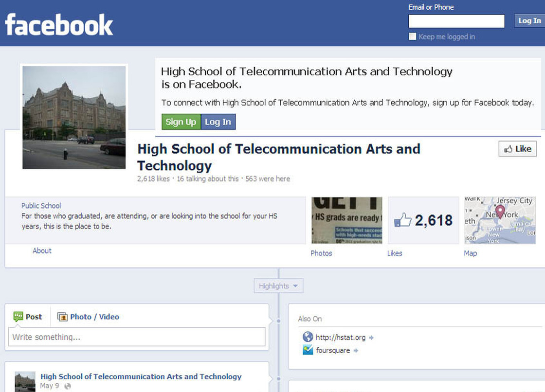Click the Write something text box
Viewport: 545px width, 392px height.
(x=137, y=337)
